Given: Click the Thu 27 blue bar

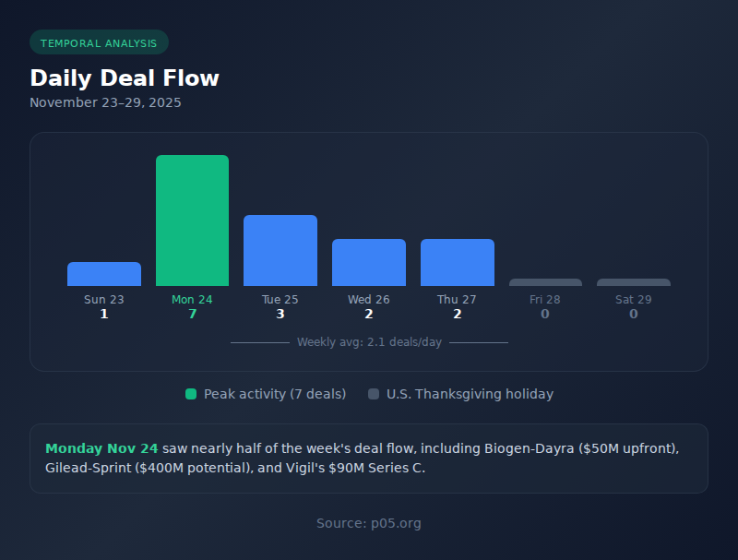Looking at the screenshot, I should [458, 262].
